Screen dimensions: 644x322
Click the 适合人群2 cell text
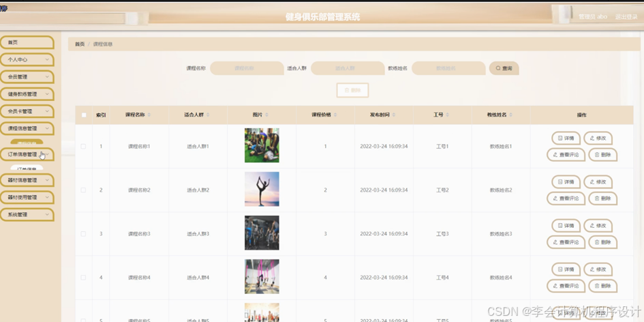tap(198, 190)
